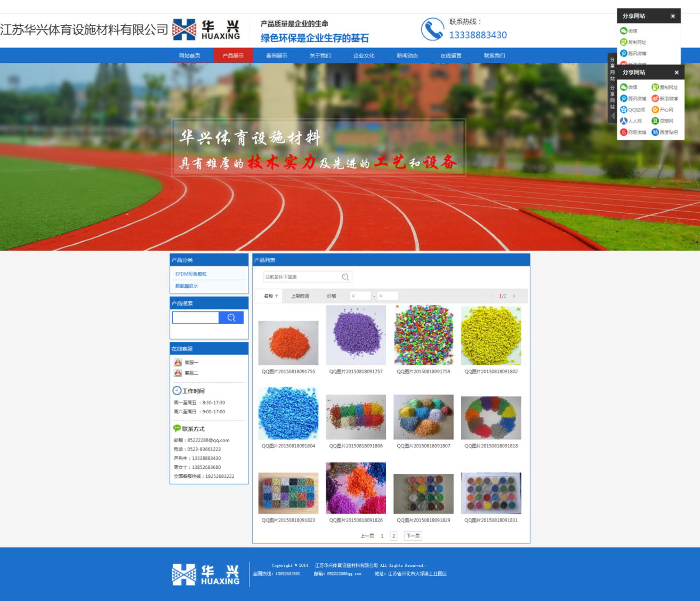The height and width of the screenshot is (601, 700).
Task: Share to 网易微博
Action: (633, 132)
